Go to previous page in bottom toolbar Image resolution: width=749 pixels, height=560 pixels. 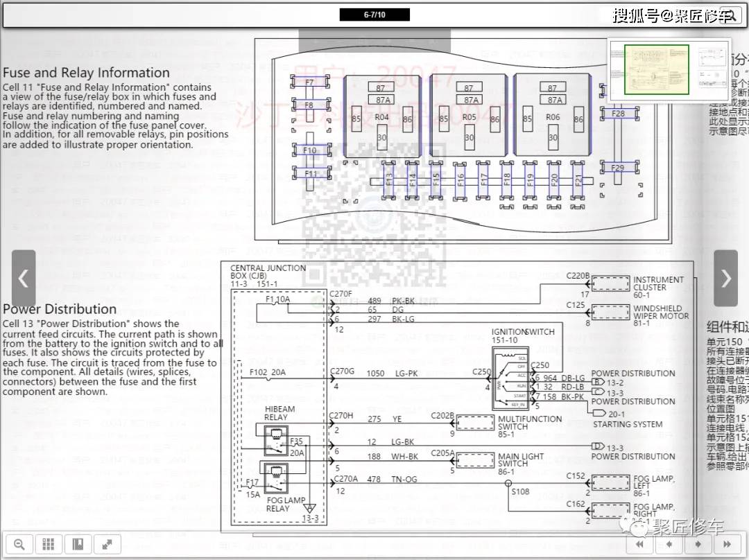click(x=669, y=545)
